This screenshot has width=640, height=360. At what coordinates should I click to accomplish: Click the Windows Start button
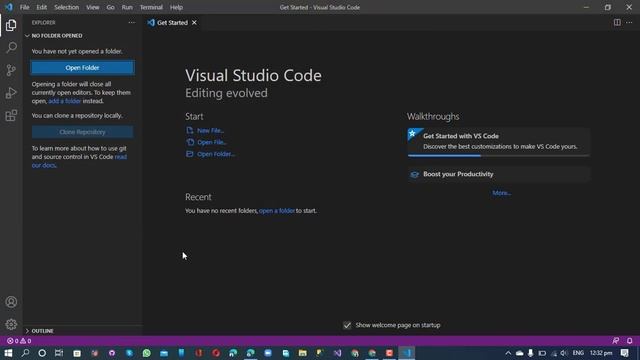[8, 353]
